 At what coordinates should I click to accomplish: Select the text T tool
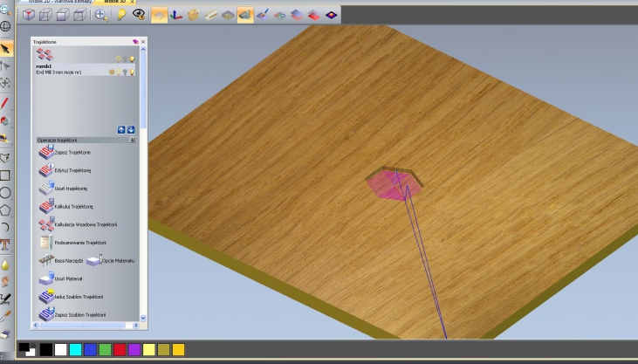(5, 244)
